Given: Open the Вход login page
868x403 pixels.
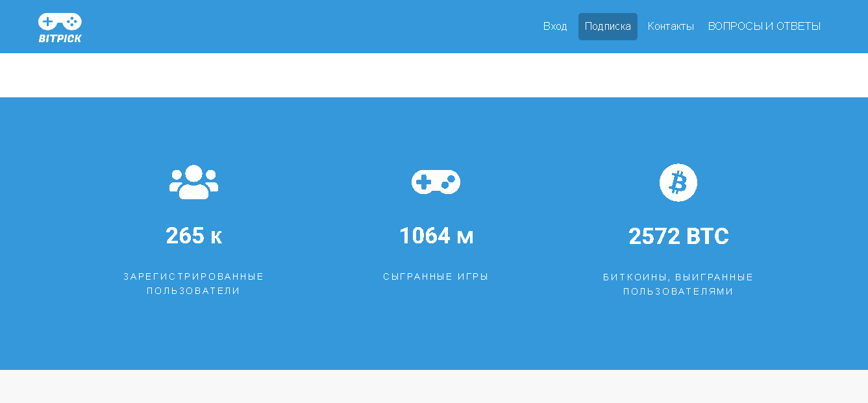Looking at the screenshot, I should [x=555, y=27].
